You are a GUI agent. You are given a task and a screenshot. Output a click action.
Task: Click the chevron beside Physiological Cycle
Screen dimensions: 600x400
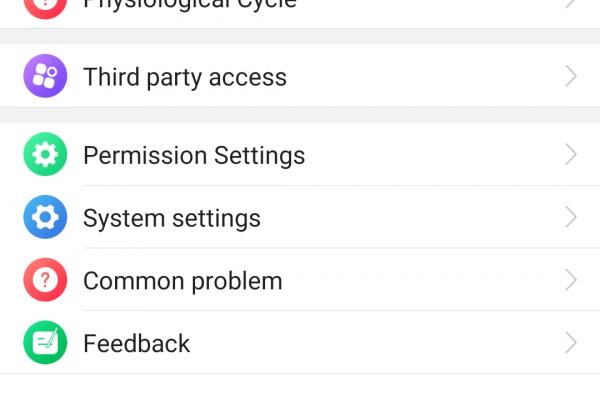click(571, 3)
